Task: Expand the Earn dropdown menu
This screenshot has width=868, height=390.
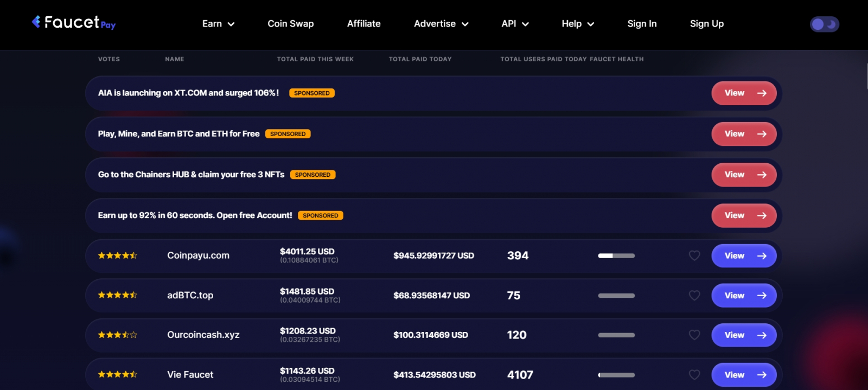Action: [x=218, y=24]
